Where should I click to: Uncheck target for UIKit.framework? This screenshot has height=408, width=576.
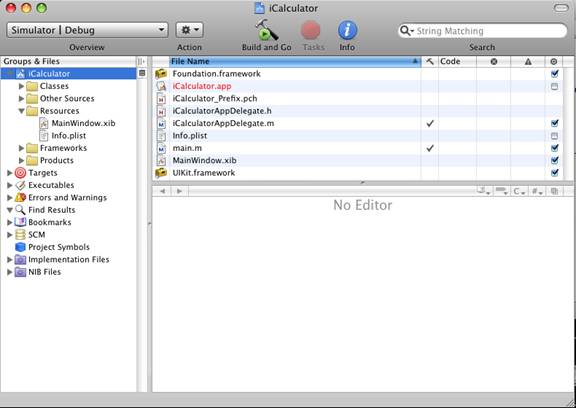coord(555,173)
